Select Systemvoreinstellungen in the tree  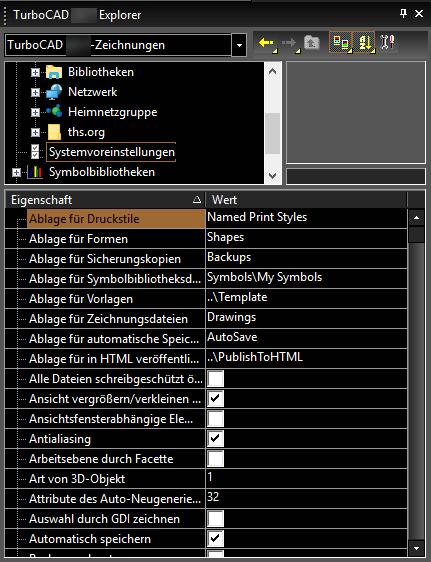[111, 152]
